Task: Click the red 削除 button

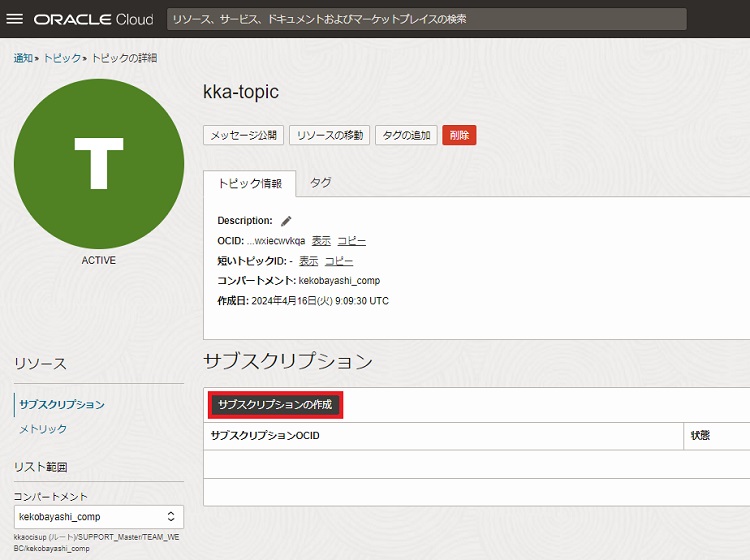Action: 459,135
